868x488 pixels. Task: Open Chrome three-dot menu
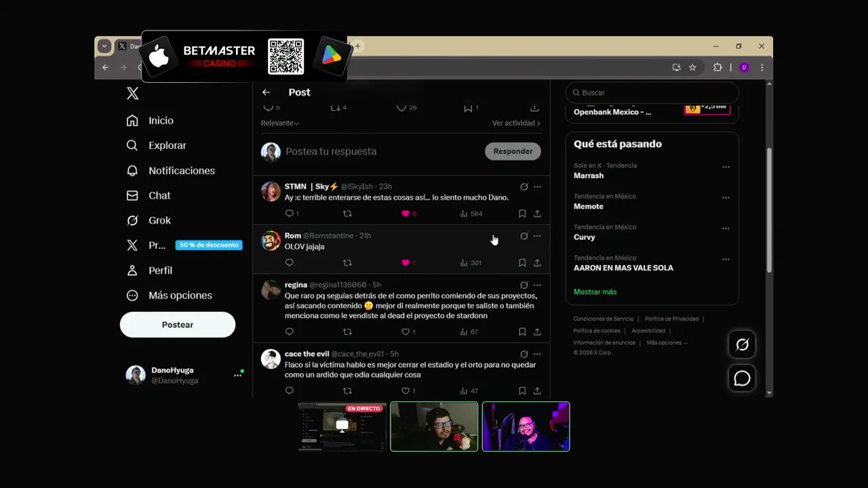pos(762,67)
